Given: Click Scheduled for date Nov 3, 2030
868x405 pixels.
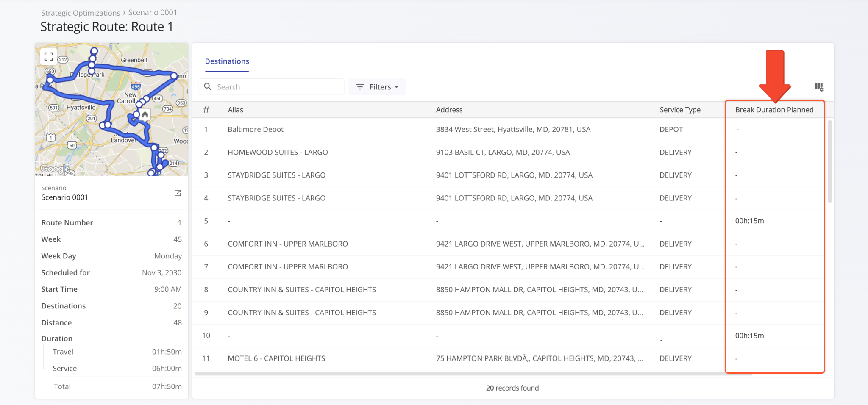Looking at the screenshot, I should click(161, 273).
